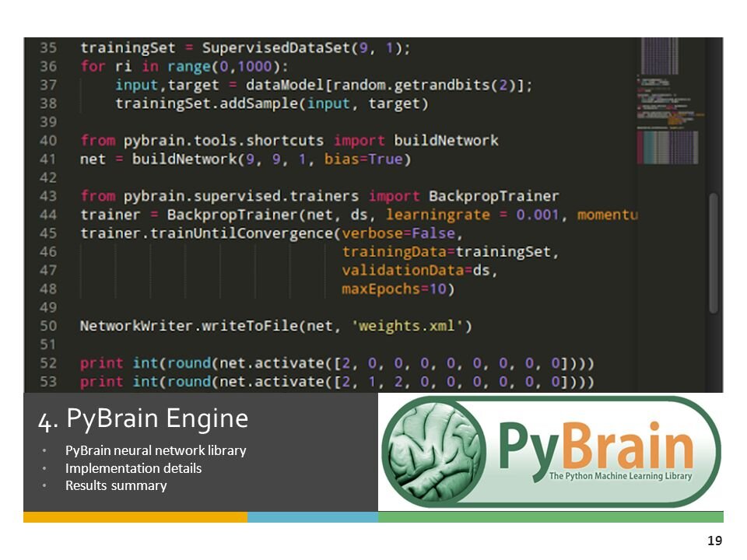Click 'print' keyword on line 52

pyautogui.click(x=101, y=364)
